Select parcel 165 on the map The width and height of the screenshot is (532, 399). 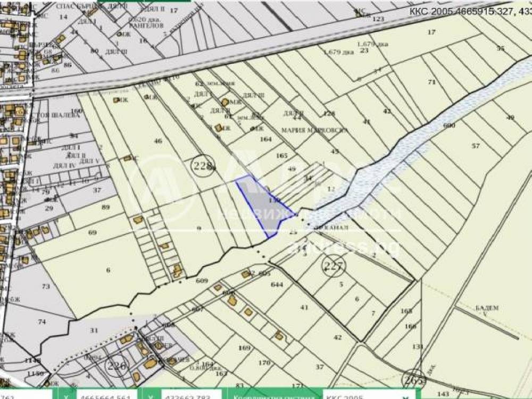(282, 155)
